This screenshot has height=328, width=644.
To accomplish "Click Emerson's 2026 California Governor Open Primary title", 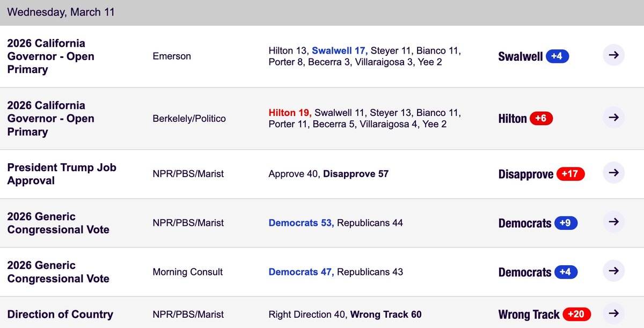I will click(x=51, y=56).
